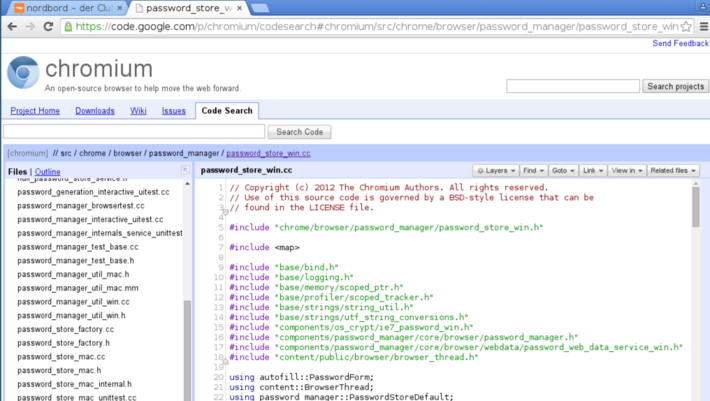This screenshot has height=401, width=710.
Task: Open the Send Feedback link
Action: pyautogui.click(x=680, y=43)
